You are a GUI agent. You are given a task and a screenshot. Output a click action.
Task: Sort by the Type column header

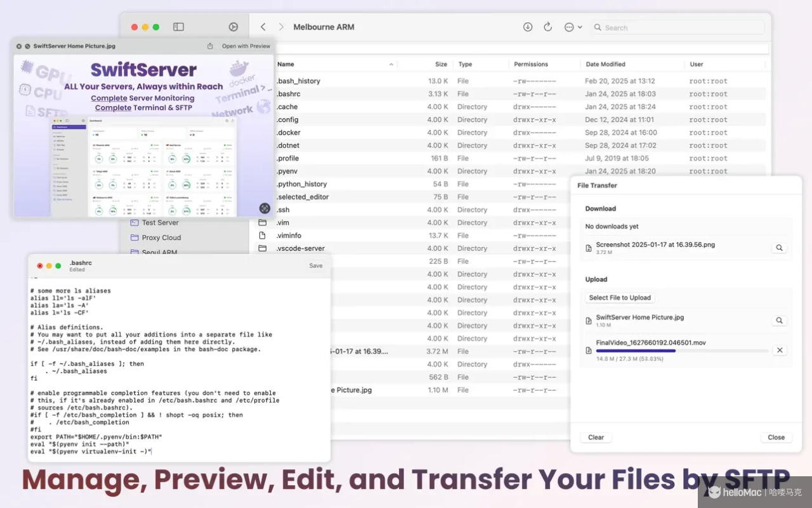[x=465, y=64]
